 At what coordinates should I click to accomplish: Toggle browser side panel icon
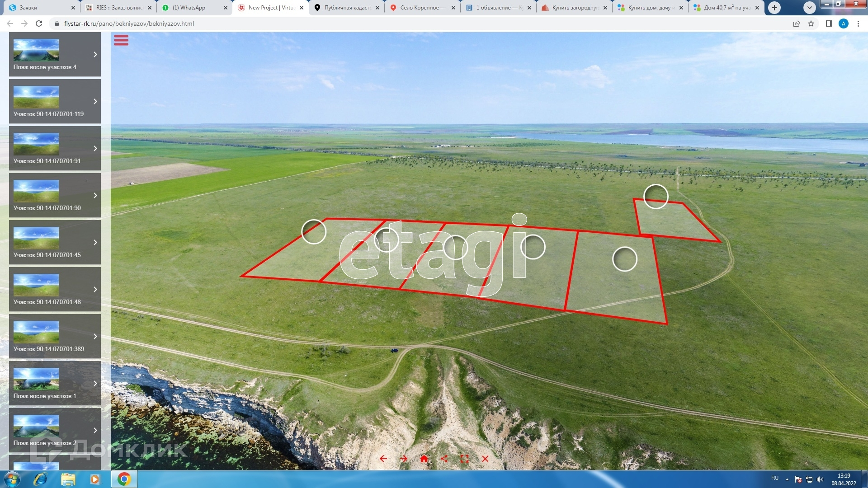tap(829, 23)
